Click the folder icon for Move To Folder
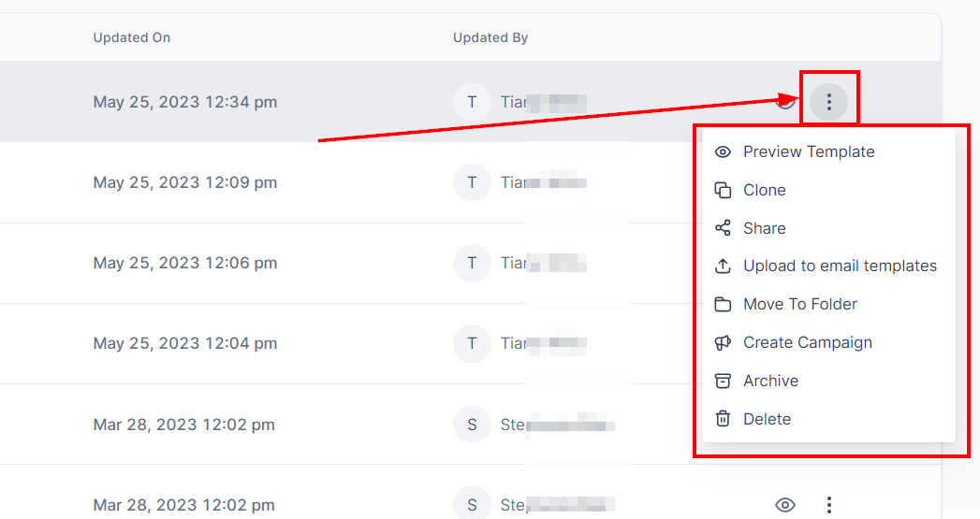The width and height of the screenshot is (980, 519). tap(723, 304)
